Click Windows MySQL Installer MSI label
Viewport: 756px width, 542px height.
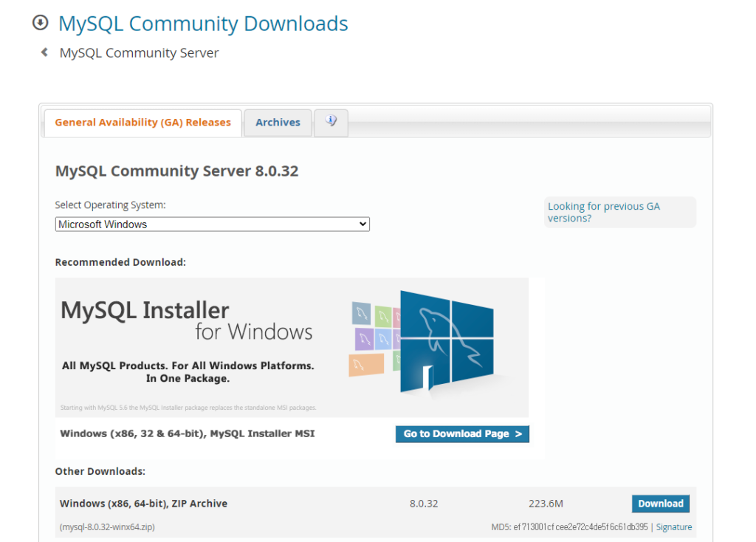click(x=187, y=433)
